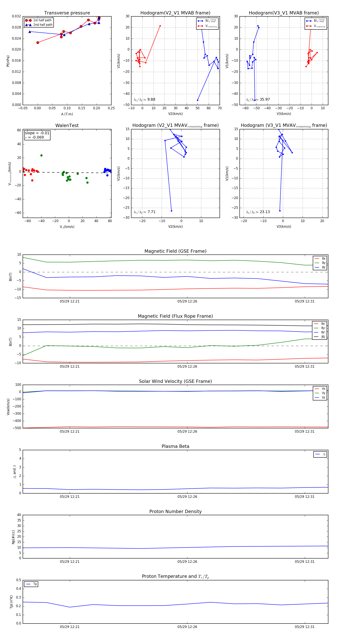Click the Magnetic Field (Flux Rope Frame) title
The width and height of the screenshot is (351, 644).
pyautogui.click(x=175, y=316)
